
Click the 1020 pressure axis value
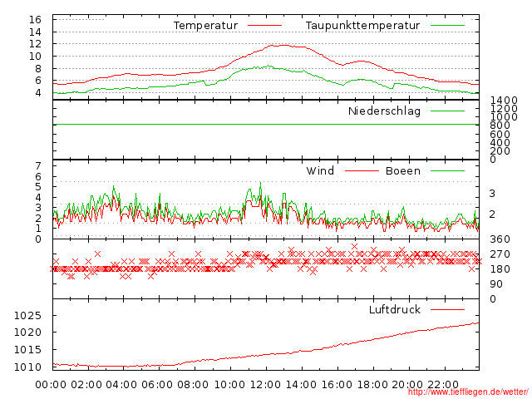[27, 332]
